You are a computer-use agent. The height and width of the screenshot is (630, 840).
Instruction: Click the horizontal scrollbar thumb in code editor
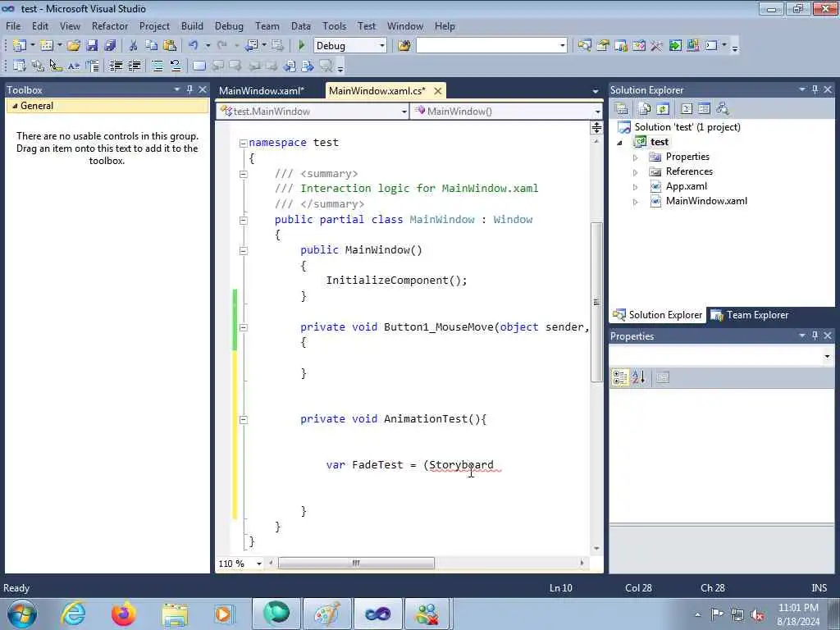tap(356, 563)
